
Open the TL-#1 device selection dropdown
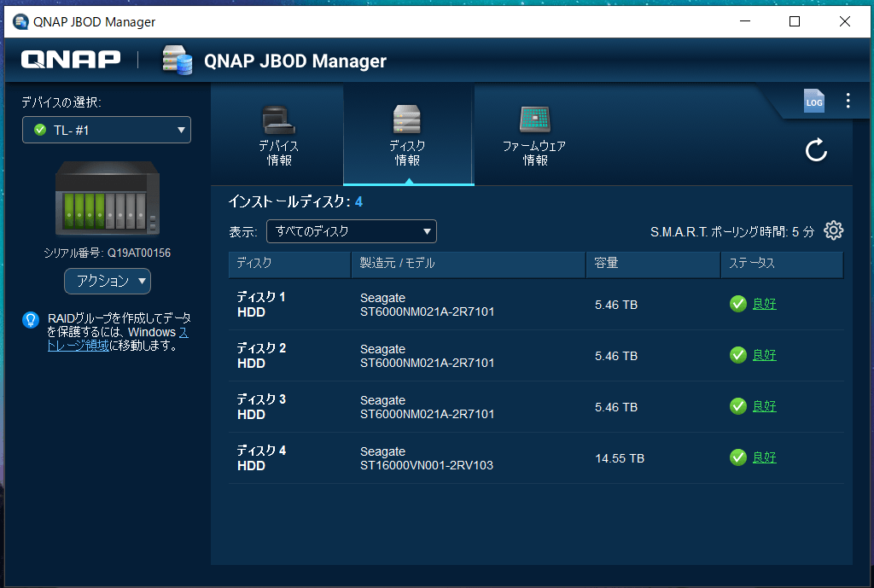point(107,130)
